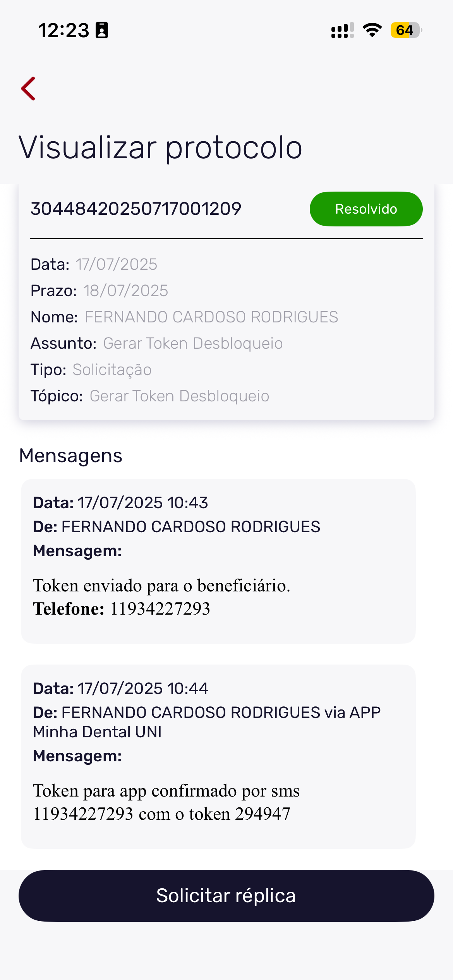
Task: Tap the Nome field value
Action: [x=211, y=317]
